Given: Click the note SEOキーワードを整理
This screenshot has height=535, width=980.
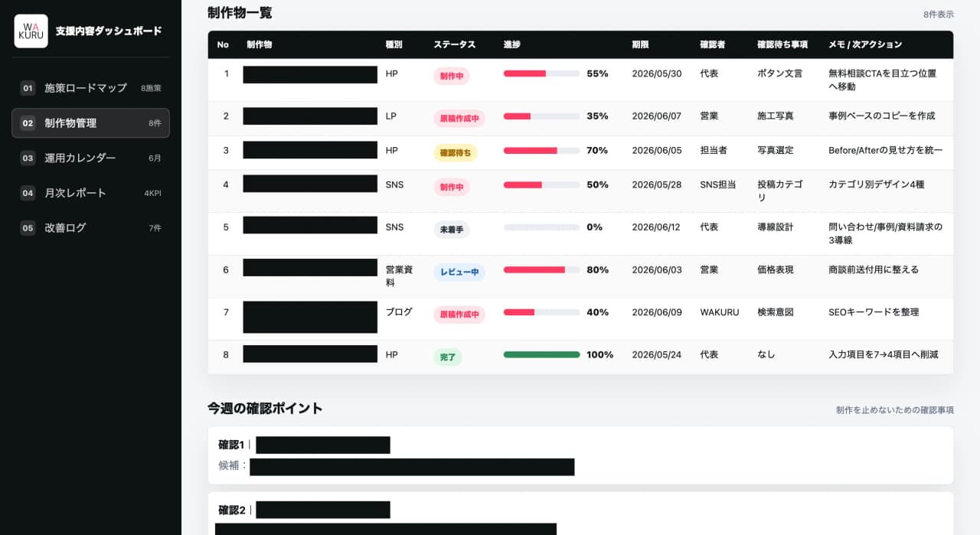Looking at the screenshot, I should pos(874,312).
